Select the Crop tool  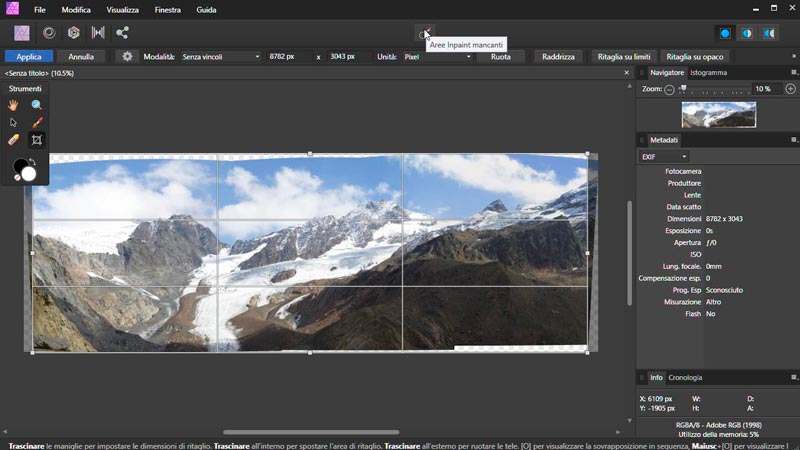click(x=37, y=140)
